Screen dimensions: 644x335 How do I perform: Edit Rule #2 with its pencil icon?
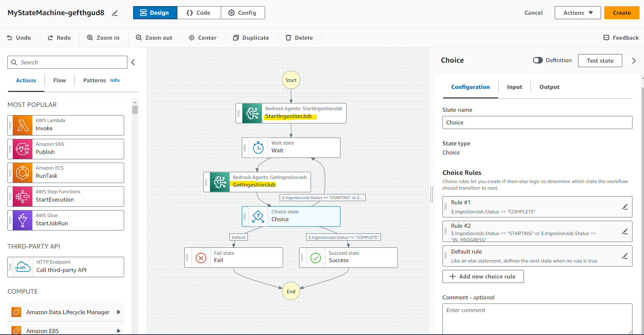(625, 231)
